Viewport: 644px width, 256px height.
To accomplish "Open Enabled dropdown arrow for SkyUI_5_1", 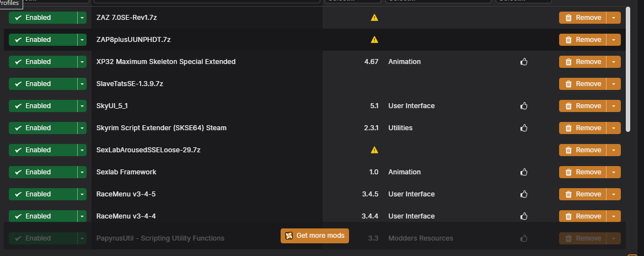I will 82,106.
